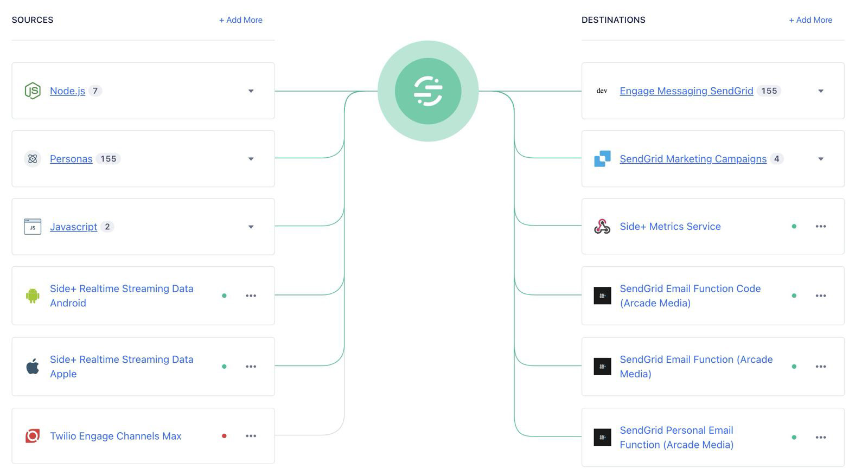Open the SendGrid Marketing Campaigns link

693,159
